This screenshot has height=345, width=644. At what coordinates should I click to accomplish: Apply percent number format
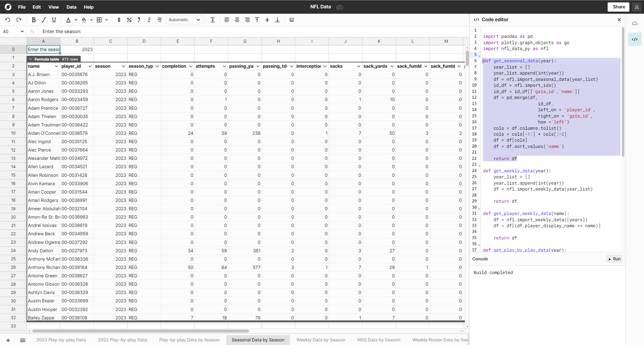pos(129,20)
